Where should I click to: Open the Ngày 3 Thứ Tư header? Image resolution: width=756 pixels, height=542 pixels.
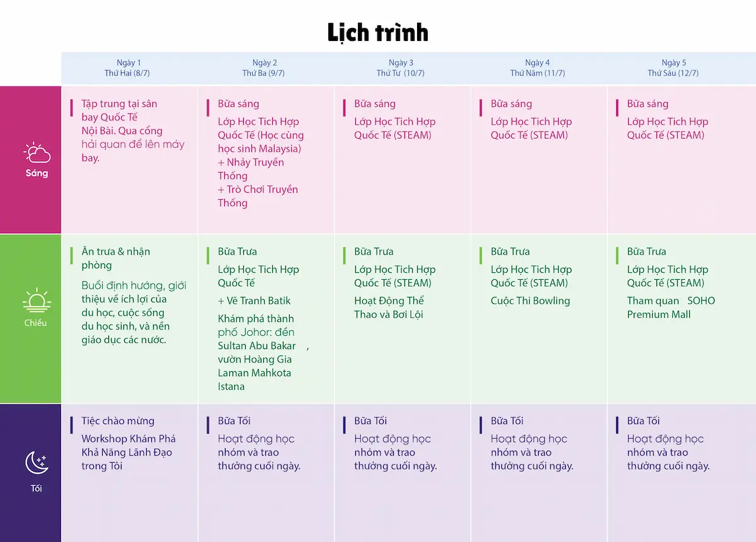pyautogui.click(x=401, y=68)
